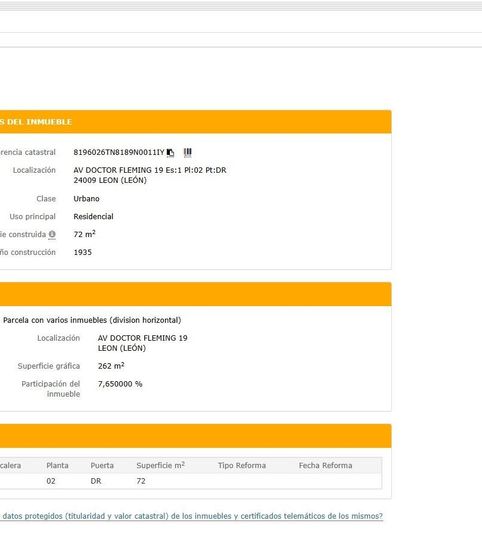Click the 1935 construction year value
This screenshot has height=542, width=482.
83,252
